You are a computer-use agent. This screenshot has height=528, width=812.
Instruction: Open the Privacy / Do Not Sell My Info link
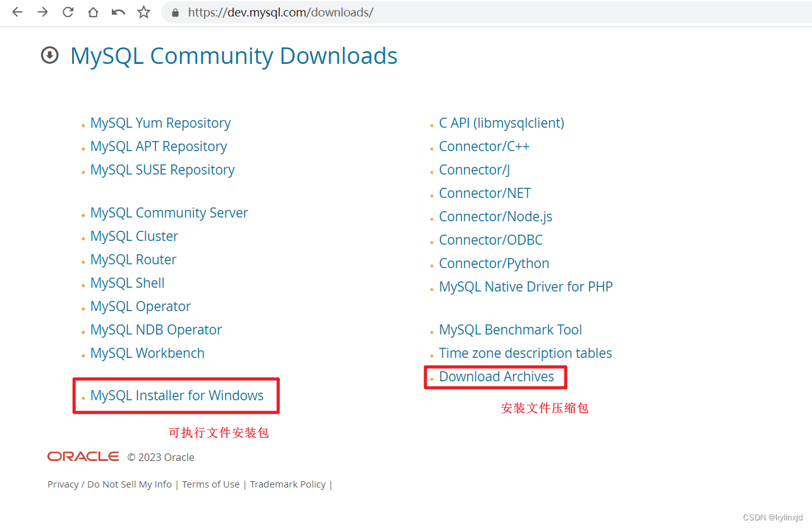pyautogui.click(x=109, y=484)
